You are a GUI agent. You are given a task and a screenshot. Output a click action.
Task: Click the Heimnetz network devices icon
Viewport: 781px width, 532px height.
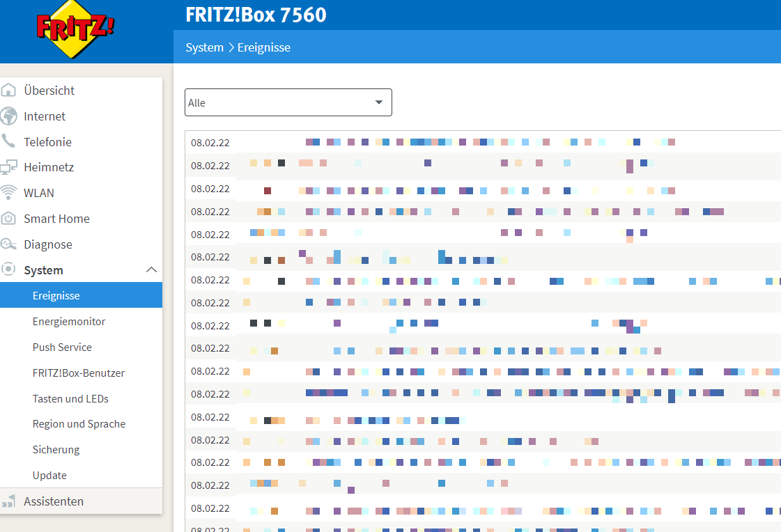[8, 167]
